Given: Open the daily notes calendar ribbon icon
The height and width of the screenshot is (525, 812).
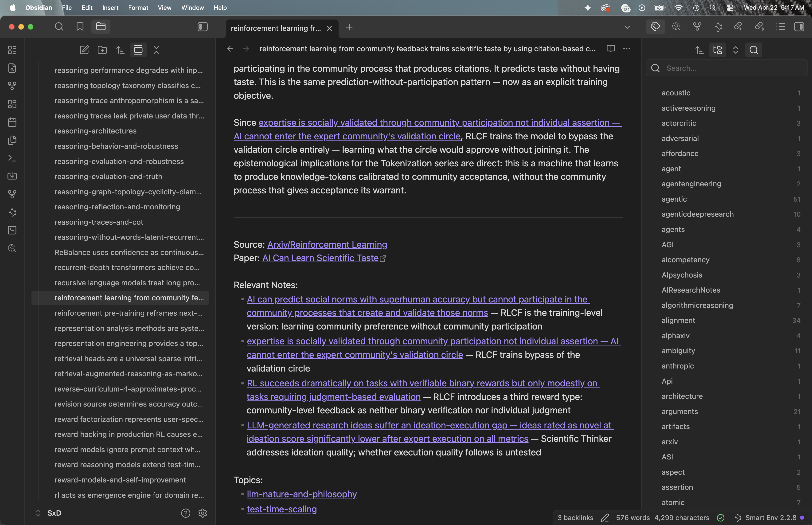Looking at the screenshot, I should pos(12,122).
